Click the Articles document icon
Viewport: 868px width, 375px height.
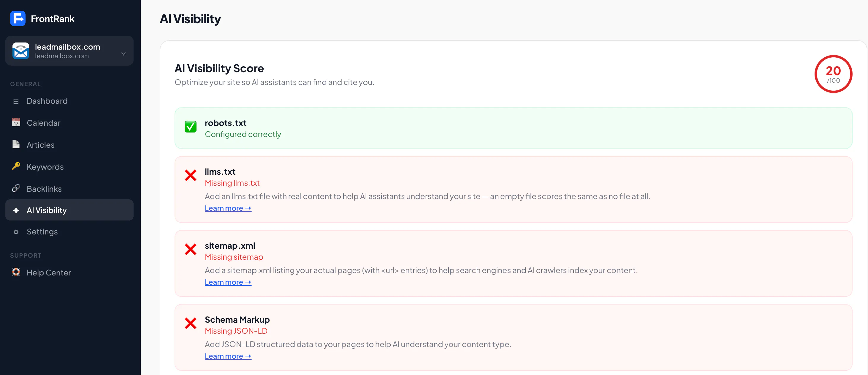coord(16,144)
